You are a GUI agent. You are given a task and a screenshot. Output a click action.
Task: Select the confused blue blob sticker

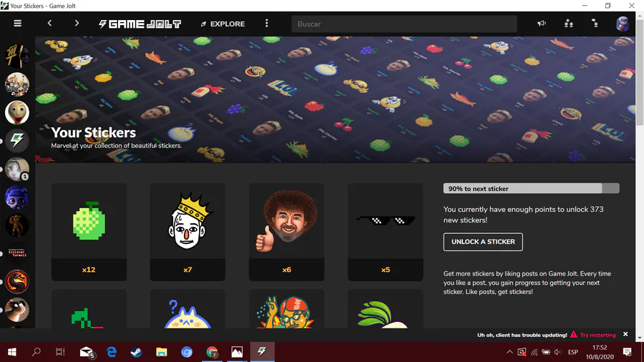pyautogui.click(x=187, y=308)
